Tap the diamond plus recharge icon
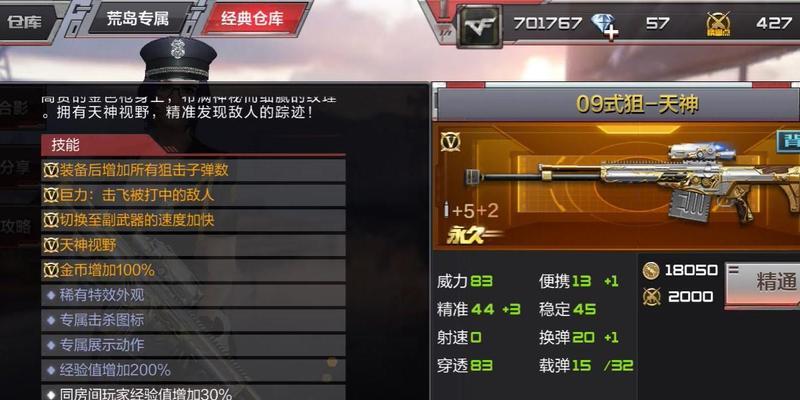800x400 pixels. [x=605, y=26]
